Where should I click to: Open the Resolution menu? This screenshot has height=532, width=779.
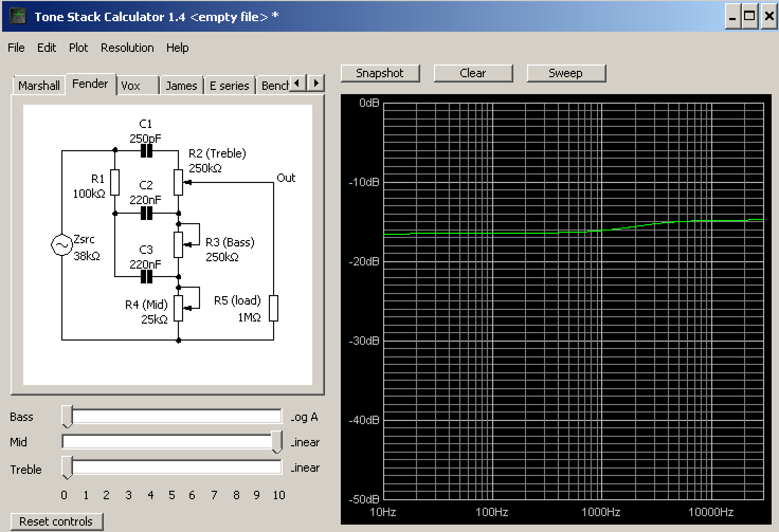click(127, 48)
